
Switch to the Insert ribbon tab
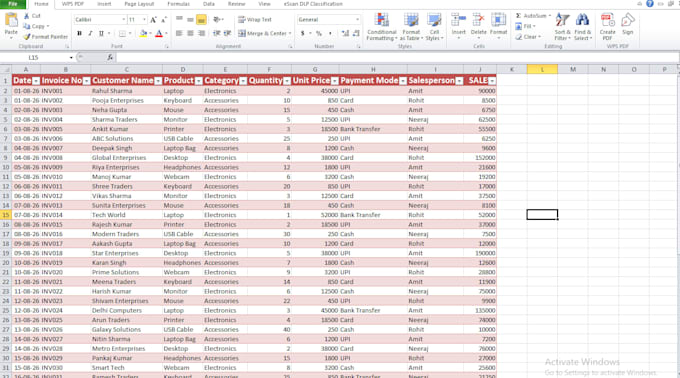(104, 4)
